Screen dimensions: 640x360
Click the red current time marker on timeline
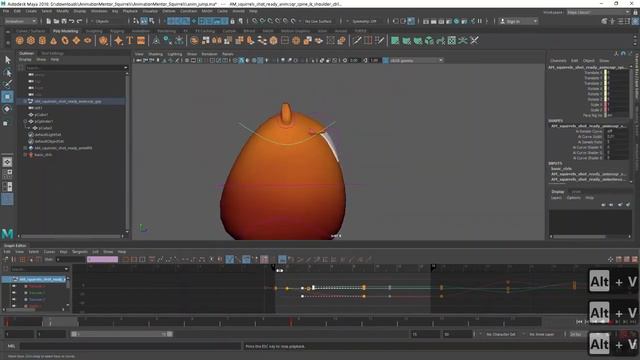click(291, 322)
